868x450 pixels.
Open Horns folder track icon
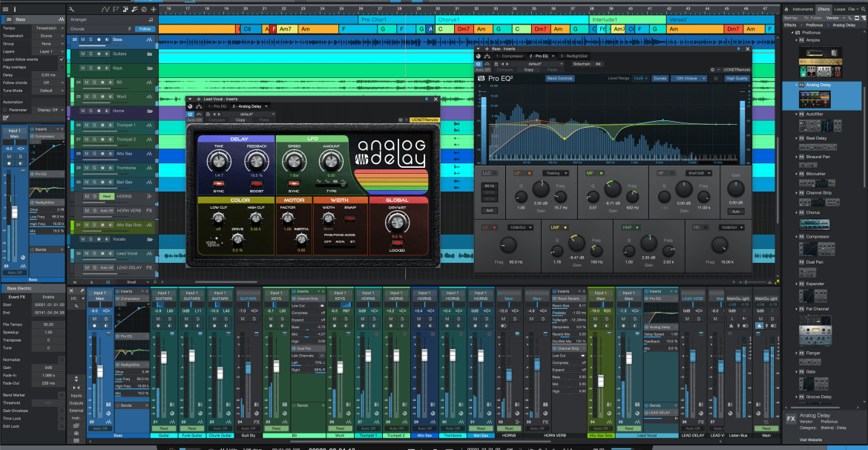[149, 111]
